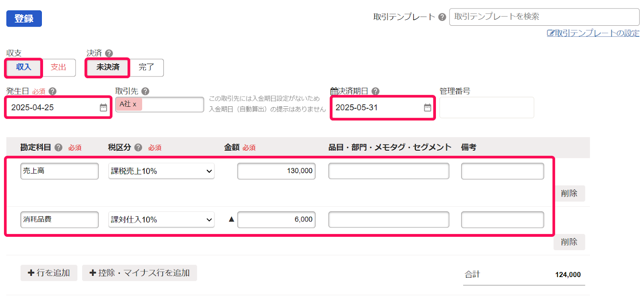Click the 130,000 amount field

click(x=277, y=171)
